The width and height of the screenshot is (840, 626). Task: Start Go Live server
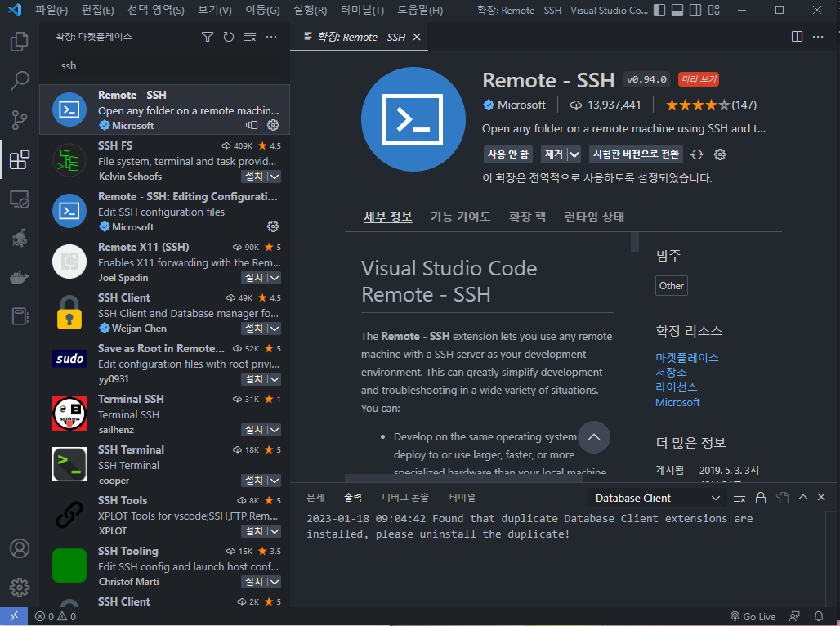753,616
